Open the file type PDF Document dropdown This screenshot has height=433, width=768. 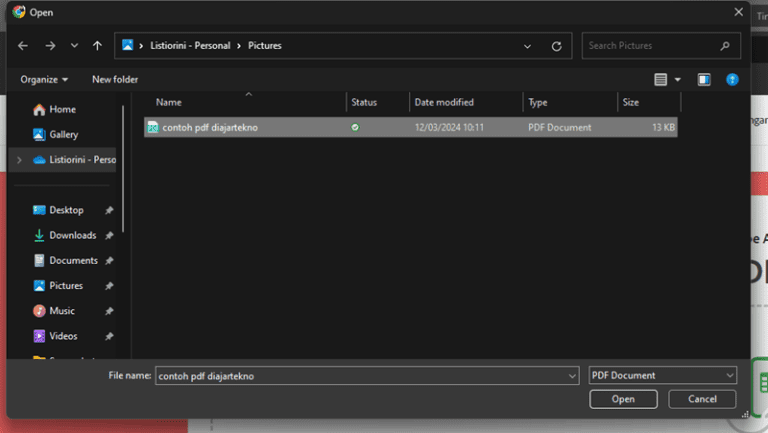tap(663, 376)
